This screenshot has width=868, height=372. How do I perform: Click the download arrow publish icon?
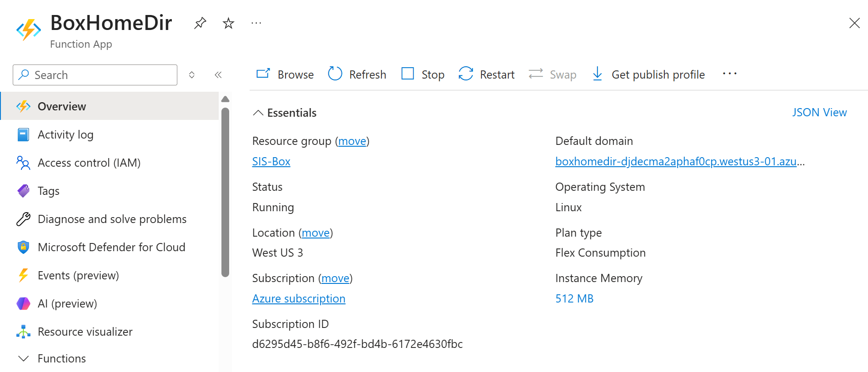[x=597, y=74]
